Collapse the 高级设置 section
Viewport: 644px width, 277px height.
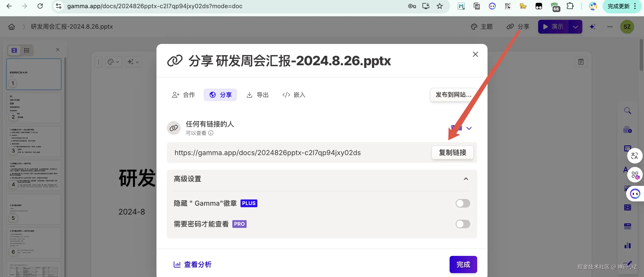(x=466, y=179)
